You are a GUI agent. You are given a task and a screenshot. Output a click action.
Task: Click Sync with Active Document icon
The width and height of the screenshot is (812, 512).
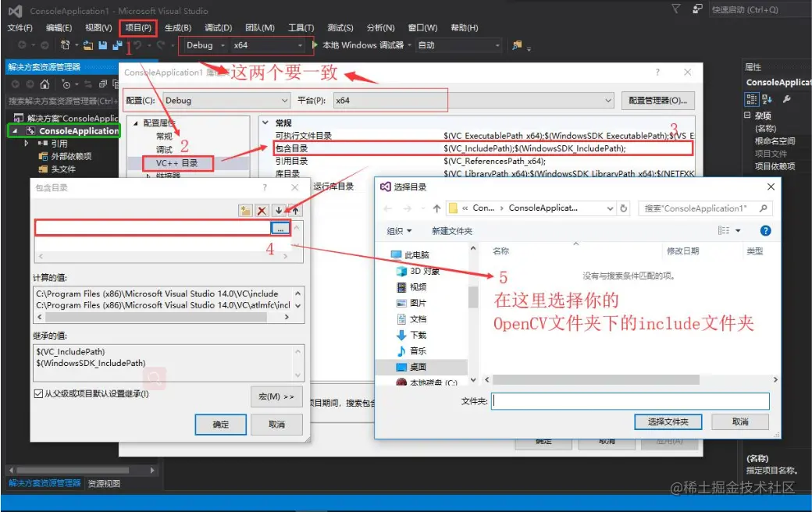pos(88,84)
